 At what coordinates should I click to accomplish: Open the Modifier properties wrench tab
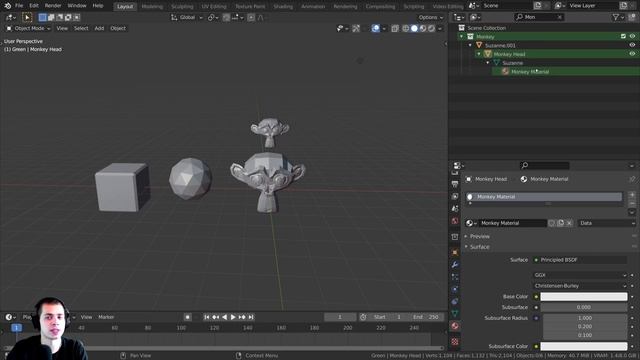pos(455,265)
